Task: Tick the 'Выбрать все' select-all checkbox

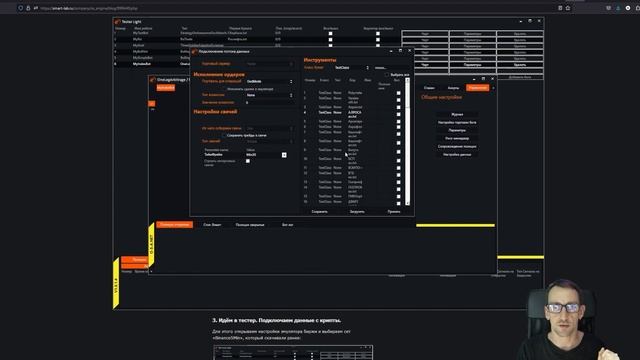Action: pos(387,75)
